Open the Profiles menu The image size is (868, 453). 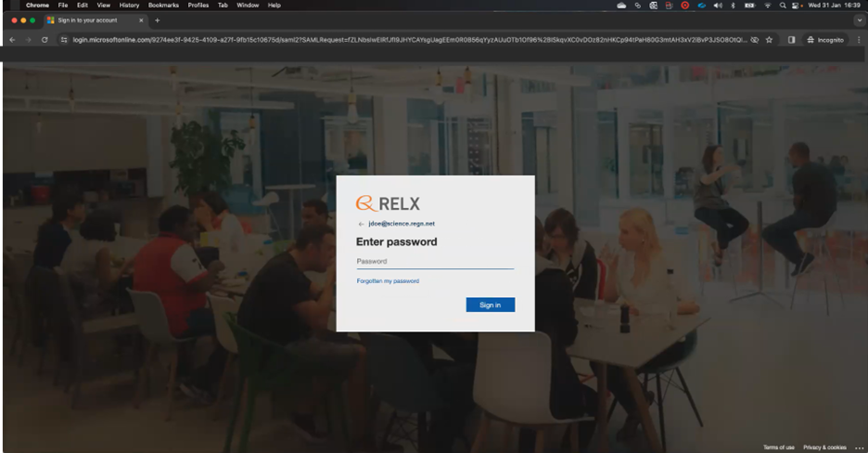tap(198, 5)
